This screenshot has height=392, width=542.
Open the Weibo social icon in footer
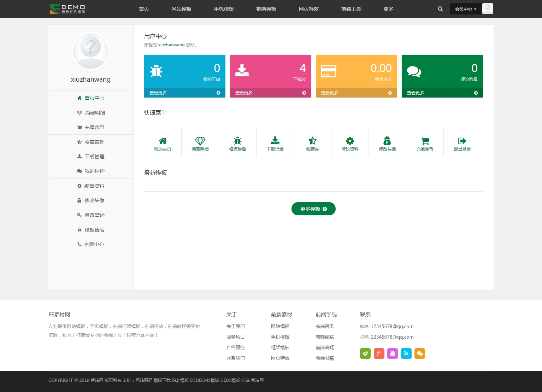coord(365,353)
